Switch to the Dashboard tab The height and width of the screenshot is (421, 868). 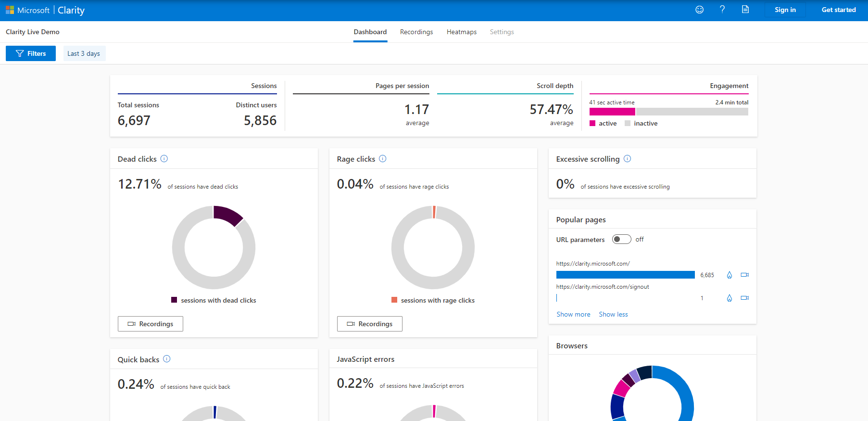pos(370,32)
